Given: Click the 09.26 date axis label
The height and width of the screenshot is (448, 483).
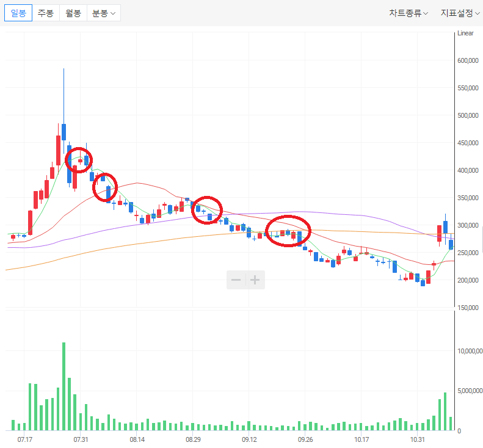Looking at the screenshot, I should tap(305, 439).
